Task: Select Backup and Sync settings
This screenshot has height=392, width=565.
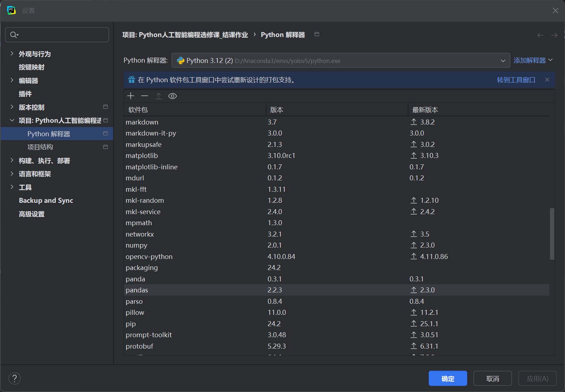Action: point(46,201)
